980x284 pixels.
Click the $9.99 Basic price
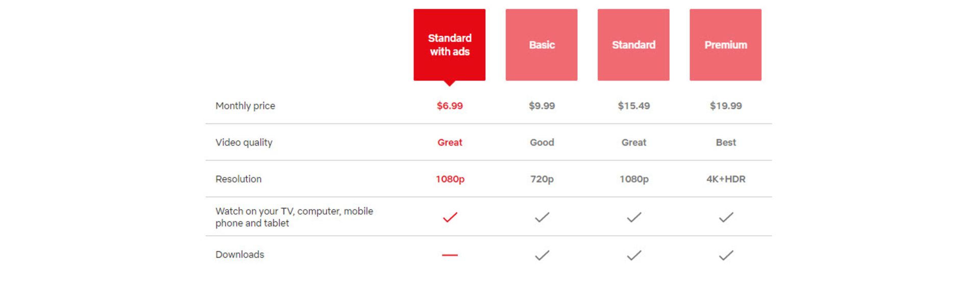(x=542, y=106)
